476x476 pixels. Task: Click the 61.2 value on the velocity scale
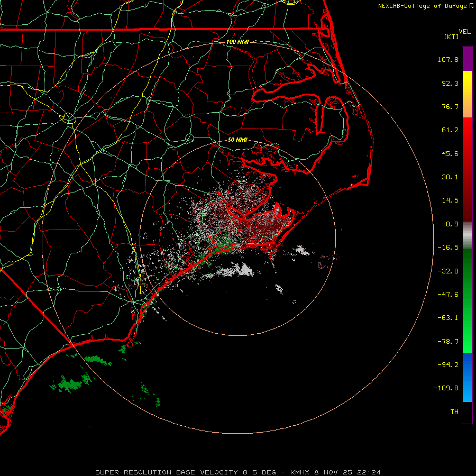450,130
